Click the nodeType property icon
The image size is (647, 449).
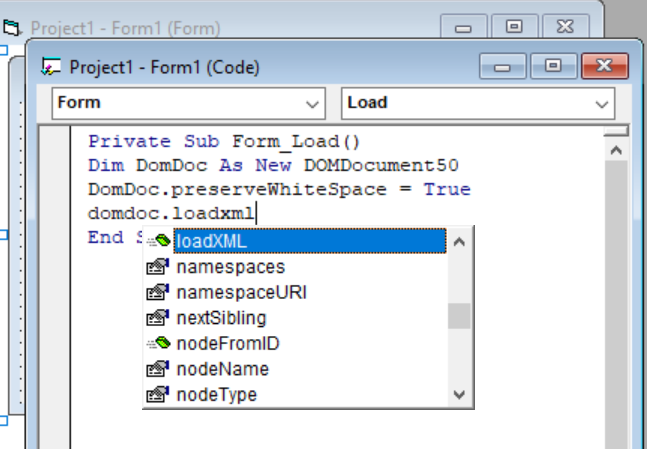pos(158,395)
